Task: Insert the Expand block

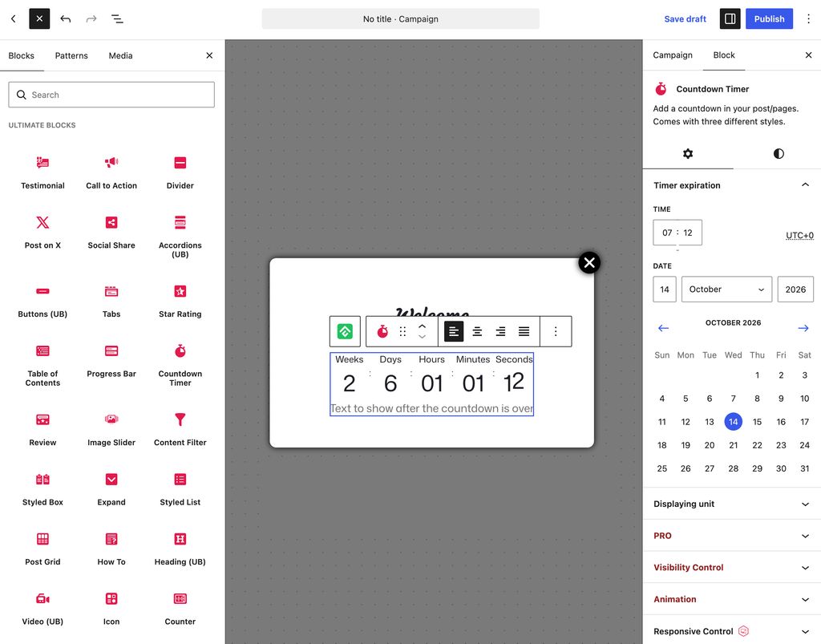Action: (111, 489)
